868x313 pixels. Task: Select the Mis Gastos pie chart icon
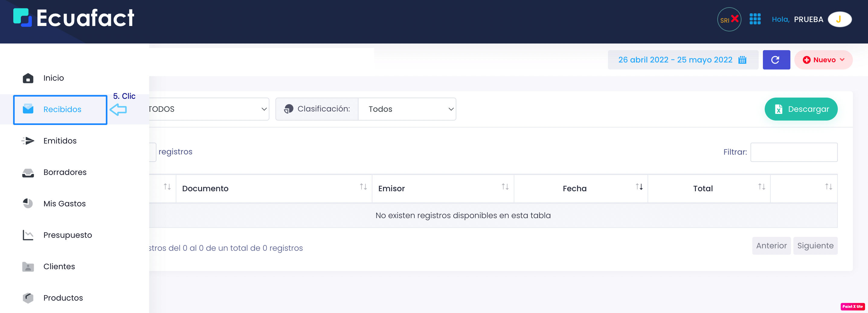pyautogui.click(x=28, y=204)
